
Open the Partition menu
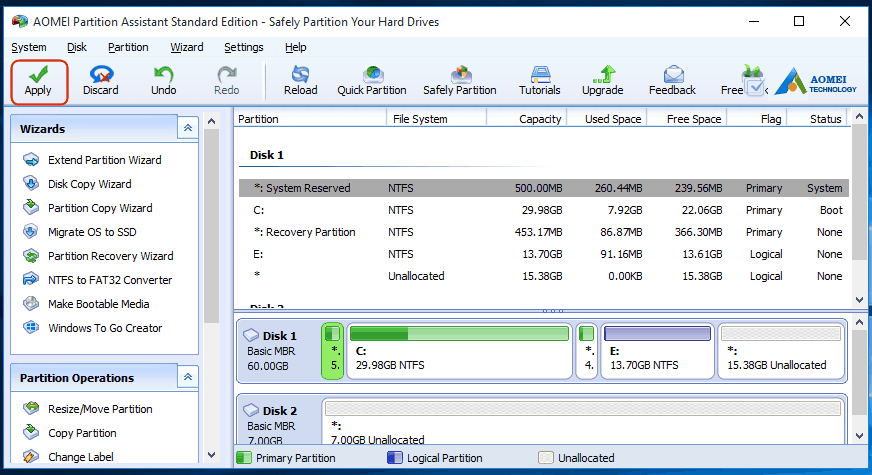128,47
